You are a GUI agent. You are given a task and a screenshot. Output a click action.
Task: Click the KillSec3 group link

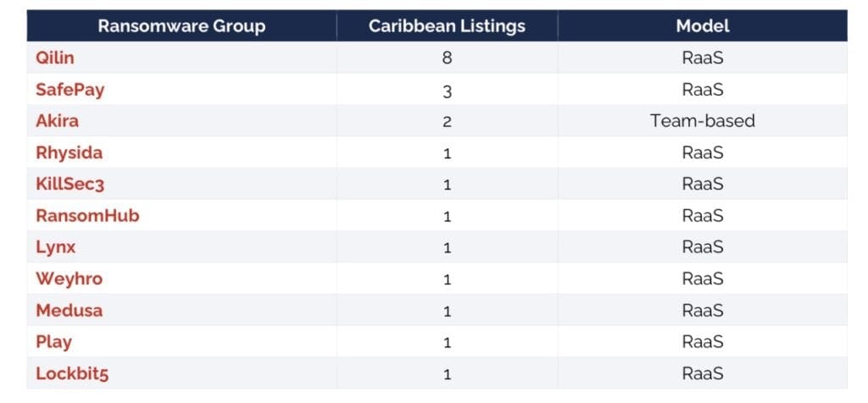tap(70, 185)
